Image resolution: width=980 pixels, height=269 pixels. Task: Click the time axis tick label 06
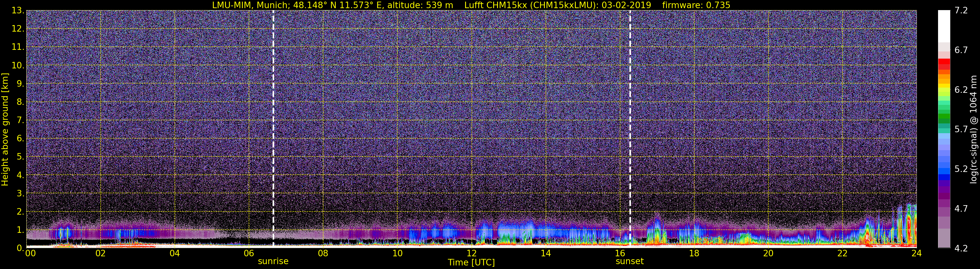click(249, 253)
